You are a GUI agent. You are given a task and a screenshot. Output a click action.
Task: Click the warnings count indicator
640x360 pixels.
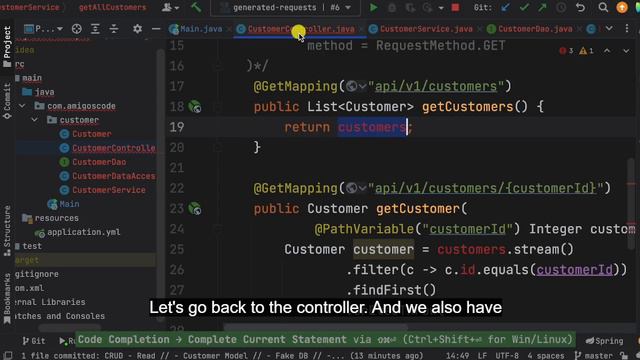click(587, 51)
